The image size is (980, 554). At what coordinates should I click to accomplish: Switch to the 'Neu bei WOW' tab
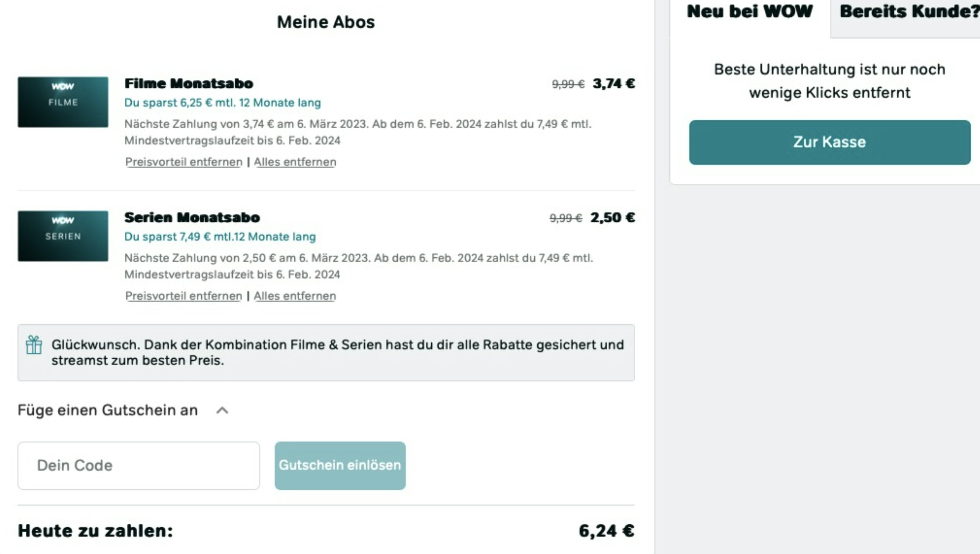[750, 11]
